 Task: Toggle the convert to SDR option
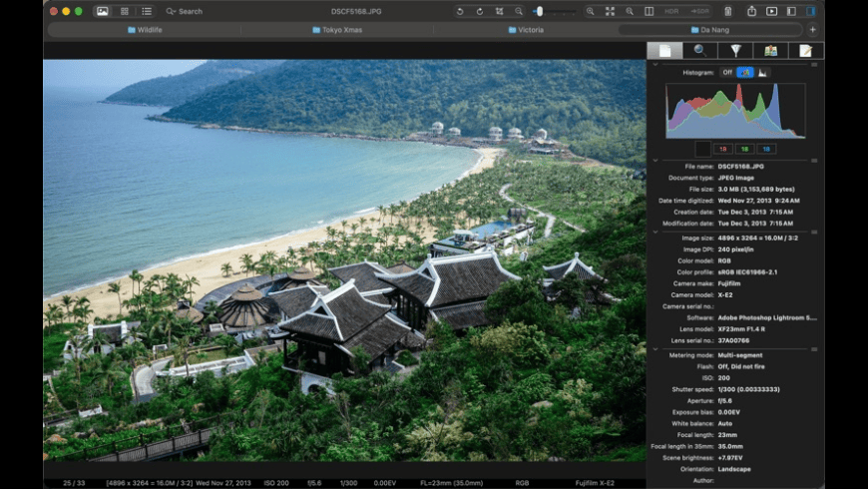point(699,11)
